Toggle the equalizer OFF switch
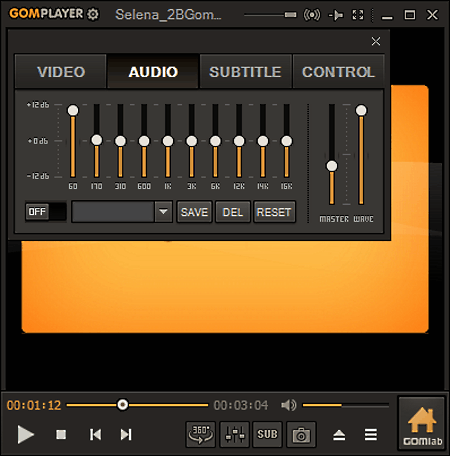Viewport: 450px width, 456px height. [46, 212]
